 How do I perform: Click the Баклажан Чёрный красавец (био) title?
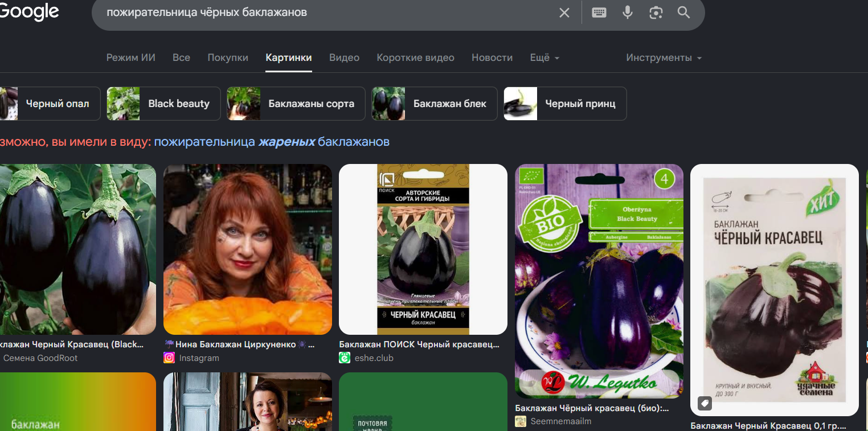[592, 408]
